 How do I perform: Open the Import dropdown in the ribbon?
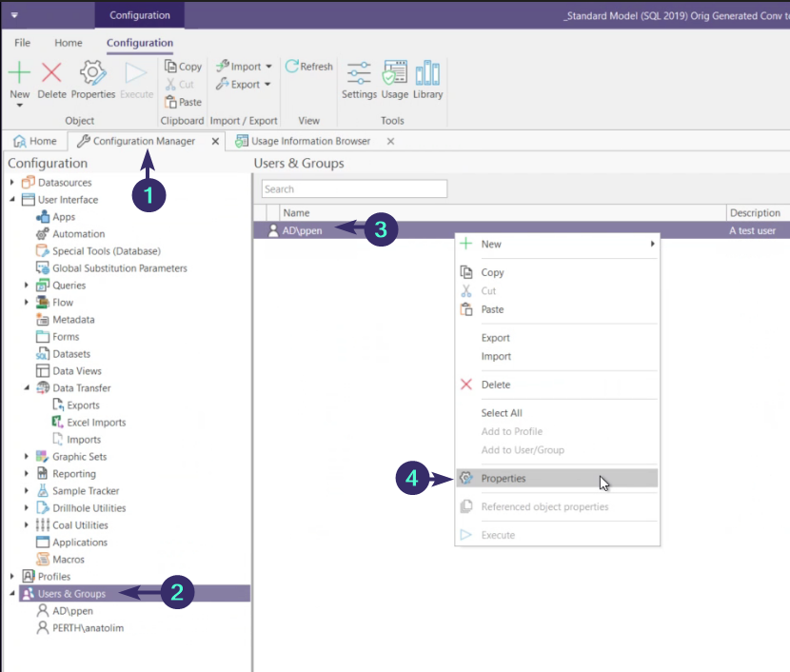[x=244, y=66]
